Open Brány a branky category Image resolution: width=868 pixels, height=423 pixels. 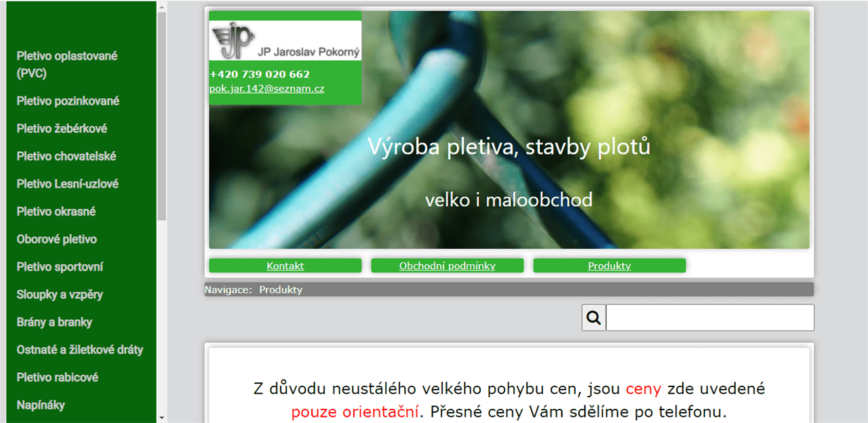(54, 323)
